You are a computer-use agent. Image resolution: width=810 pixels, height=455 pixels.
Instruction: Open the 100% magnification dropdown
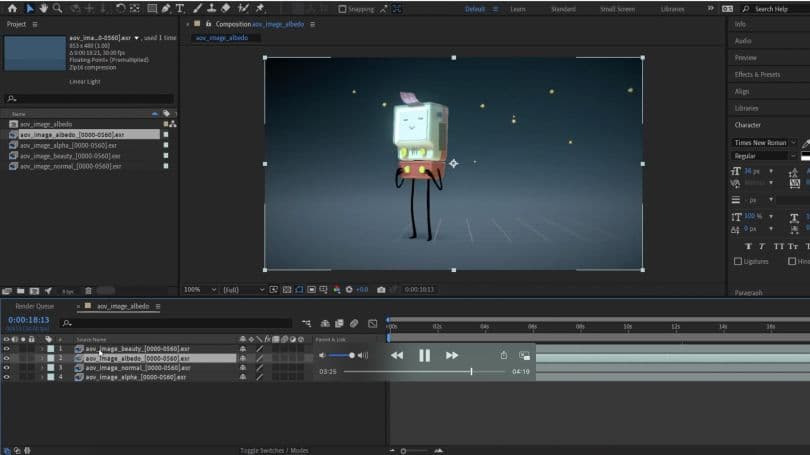tap(199, 289)
